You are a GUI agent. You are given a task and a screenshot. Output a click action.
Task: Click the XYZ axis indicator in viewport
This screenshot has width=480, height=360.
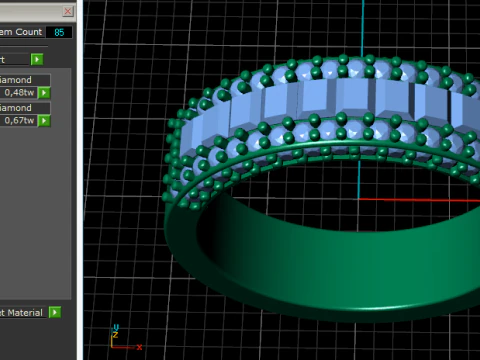pos(126,337)
